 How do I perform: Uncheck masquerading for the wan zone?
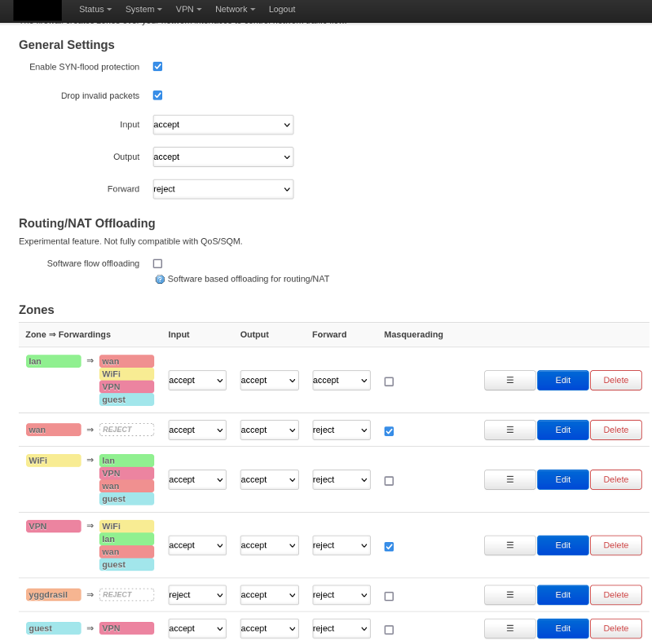tap(389, 431)
